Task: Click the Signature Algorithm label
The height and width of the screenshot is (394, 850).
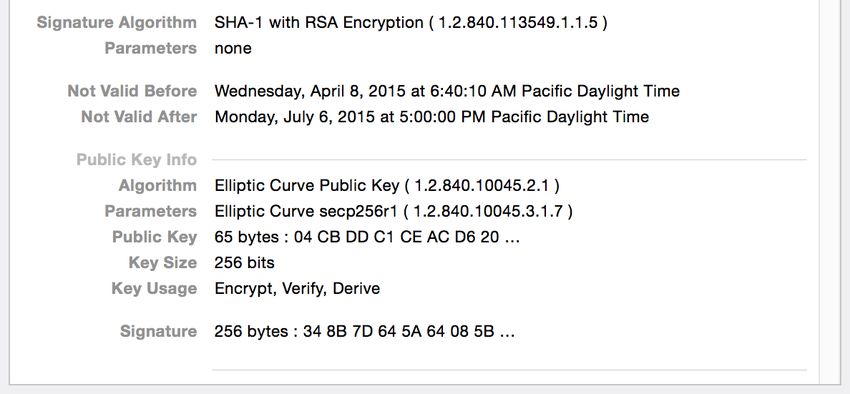Action: [x=117, y=23]
